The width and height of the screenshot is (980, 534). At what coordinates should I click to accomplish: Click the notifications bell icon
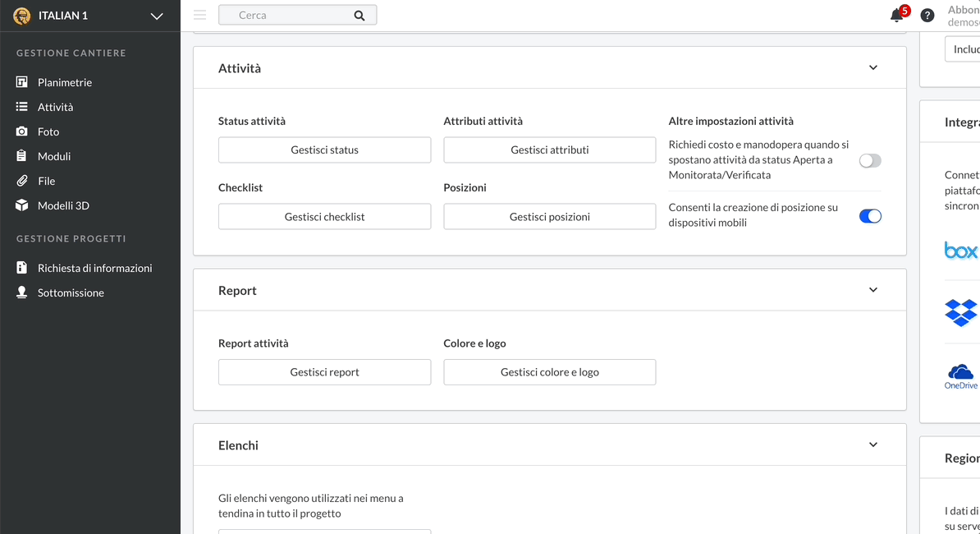(x=896, y=16)
